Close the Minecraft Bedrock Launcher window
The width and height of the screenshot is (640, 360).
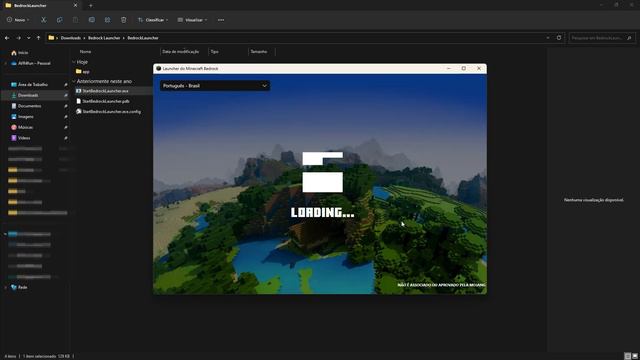tap(479, 69)
